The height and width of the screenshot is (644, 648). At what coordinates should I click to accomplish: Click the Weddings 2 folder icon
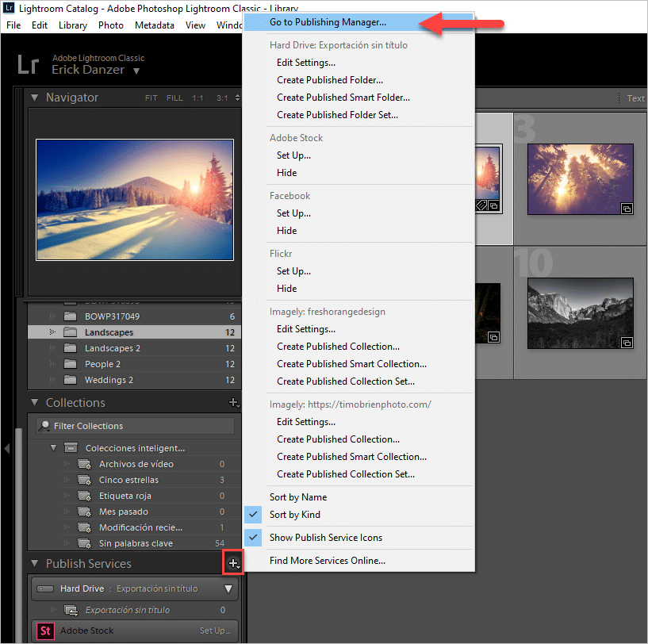pyautogui.click(x=71, y=379)
